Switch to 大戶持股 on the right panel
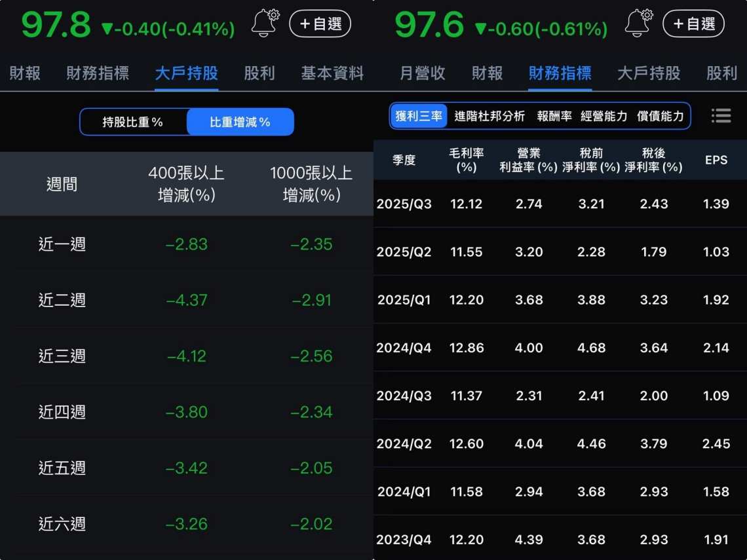 (x=648, y=73)
